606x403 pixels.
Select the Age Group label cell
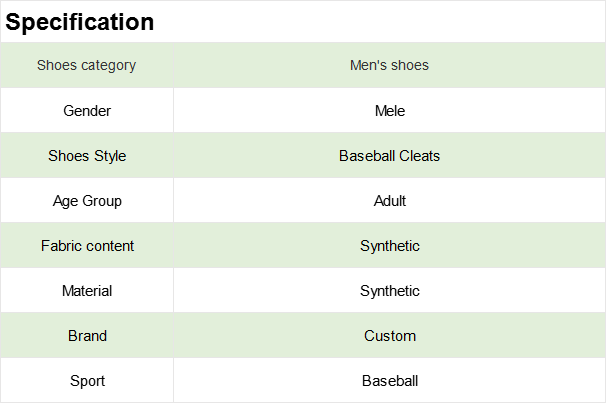[x=87, y=201]
